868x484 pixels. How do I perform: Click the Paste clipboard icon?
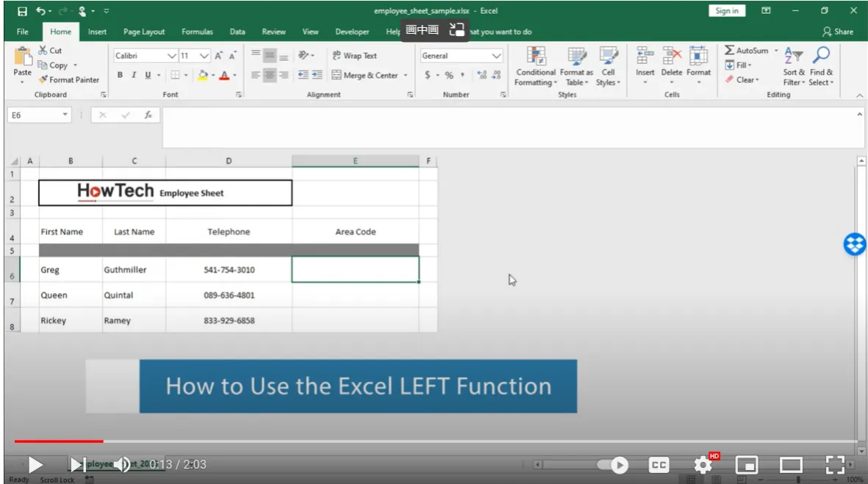[x=23, y=57]
